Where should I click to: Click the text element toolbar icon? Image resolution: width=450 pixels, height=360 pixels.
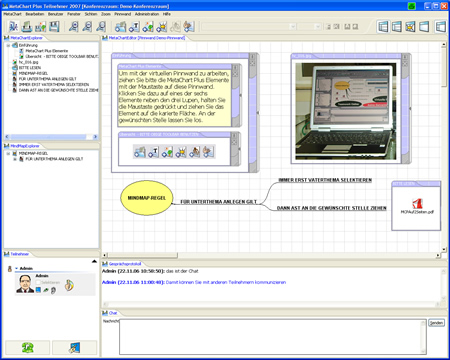(x=134, y=26)
